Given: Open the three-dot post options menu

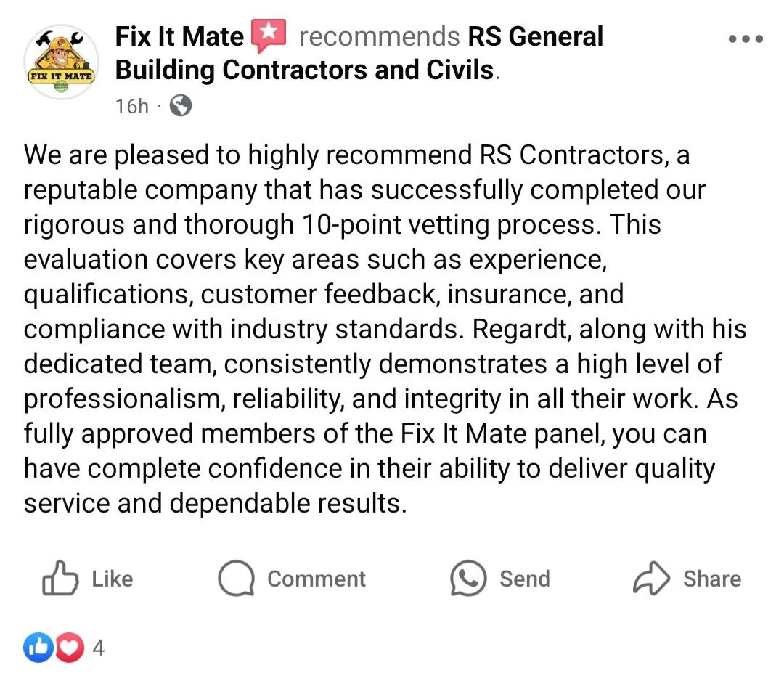Looking at the screenshot, I should point(746,38).
